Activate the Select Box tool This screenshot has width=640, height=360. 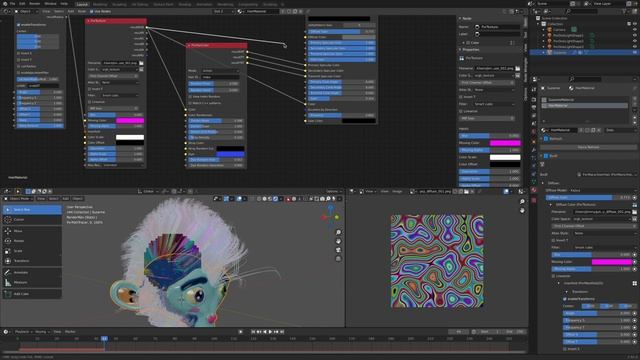(32, 209)
